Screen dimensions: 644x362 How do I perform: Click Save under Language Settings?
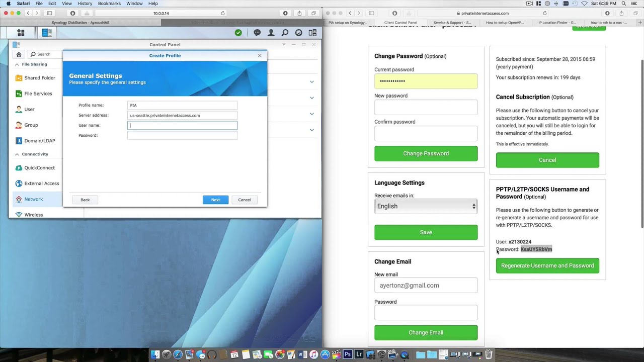coord(426,232)
